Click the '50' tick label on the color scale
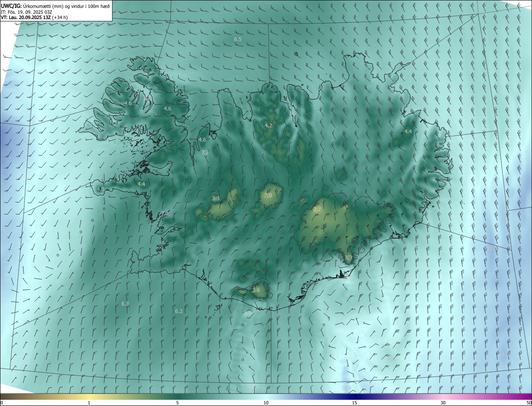The height and width of the screenshot is (406, 532). click(x=529, y=403)
